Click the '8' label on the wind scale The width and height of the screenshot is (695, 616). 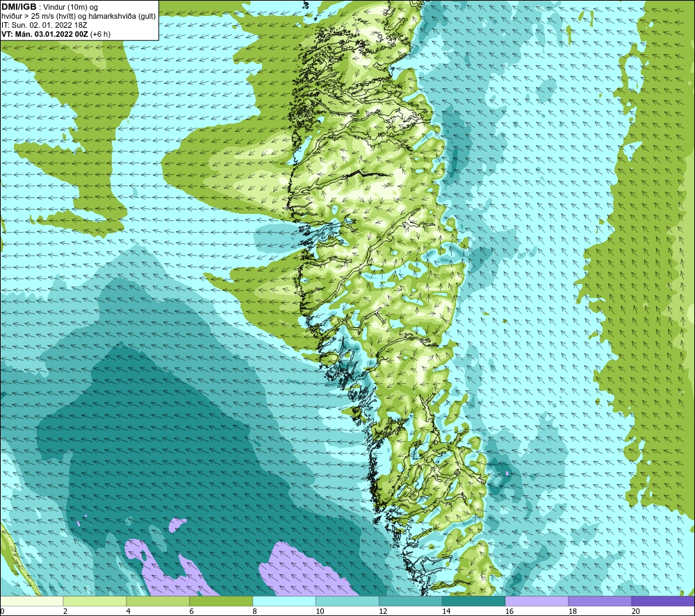point(255,611)
